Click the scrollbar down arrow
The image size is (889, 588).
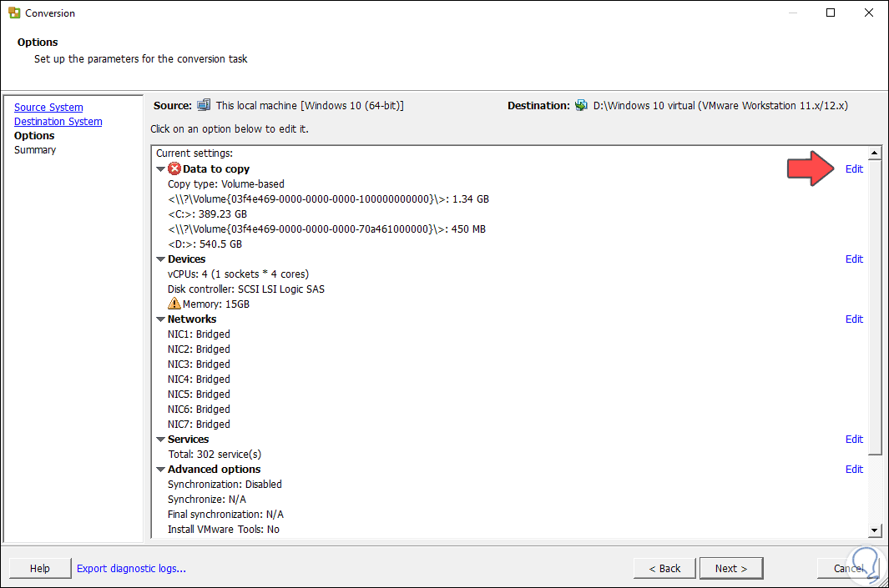875,530
